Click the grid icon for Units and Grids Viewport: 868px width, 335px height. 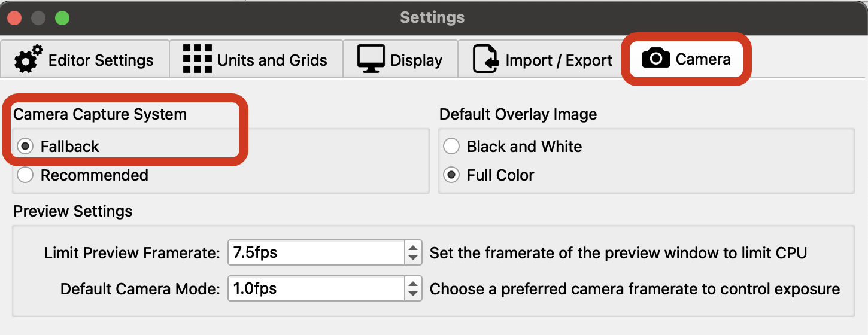pos(198,59)
